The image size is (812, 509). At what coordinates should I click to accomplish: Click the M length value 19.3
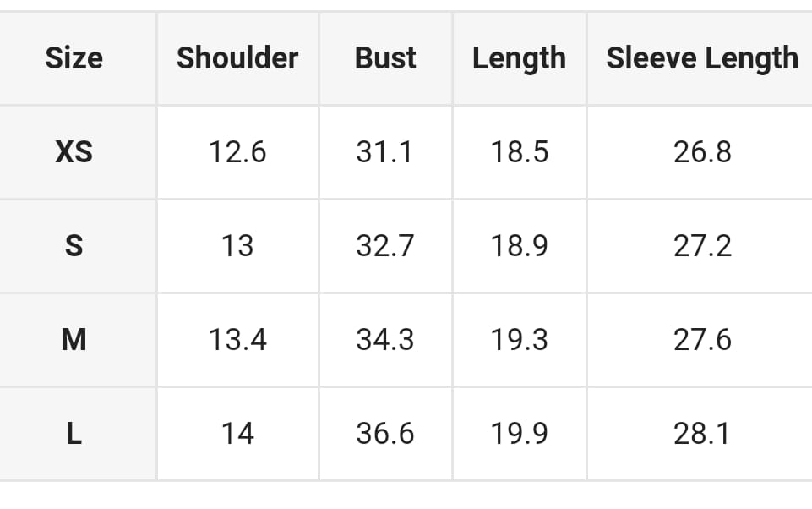tap(519, 340)
